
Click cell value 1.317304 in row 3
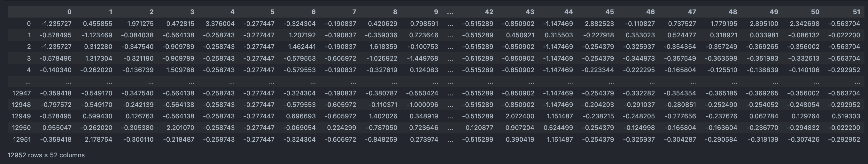(x=98, y=58)
